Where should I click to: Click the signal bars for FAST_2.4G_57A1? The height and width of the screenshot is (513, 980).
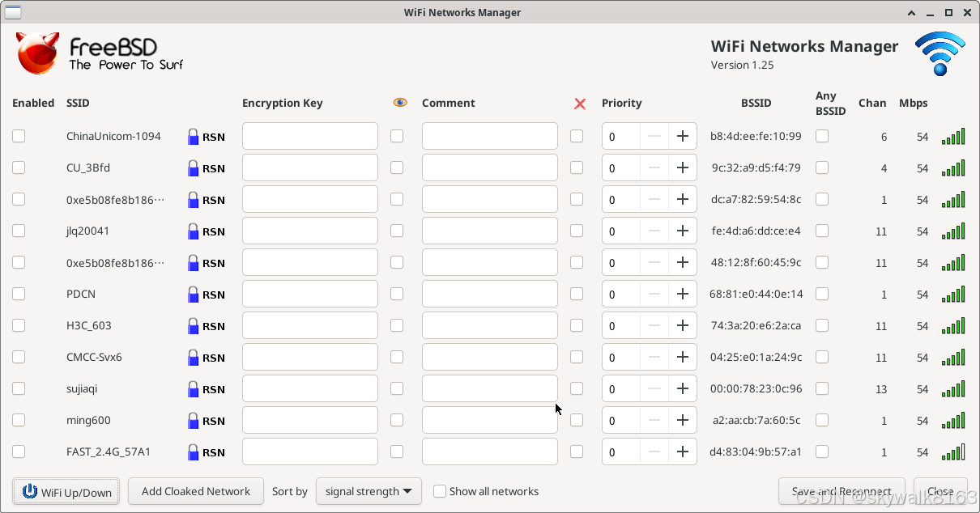click(953, 452)
